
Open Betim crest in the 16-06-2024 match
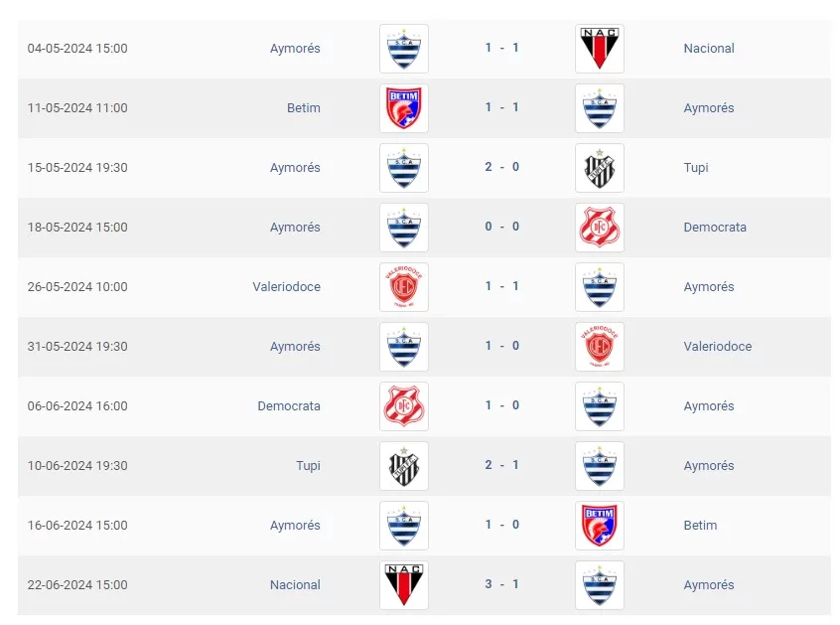(600, 526)
